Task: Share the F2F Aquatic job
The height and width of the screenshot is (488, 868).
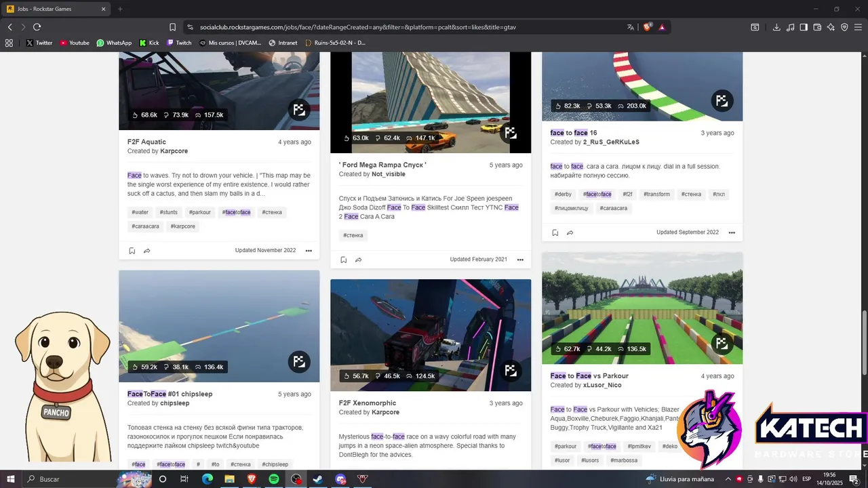Action: click(146, 251)
